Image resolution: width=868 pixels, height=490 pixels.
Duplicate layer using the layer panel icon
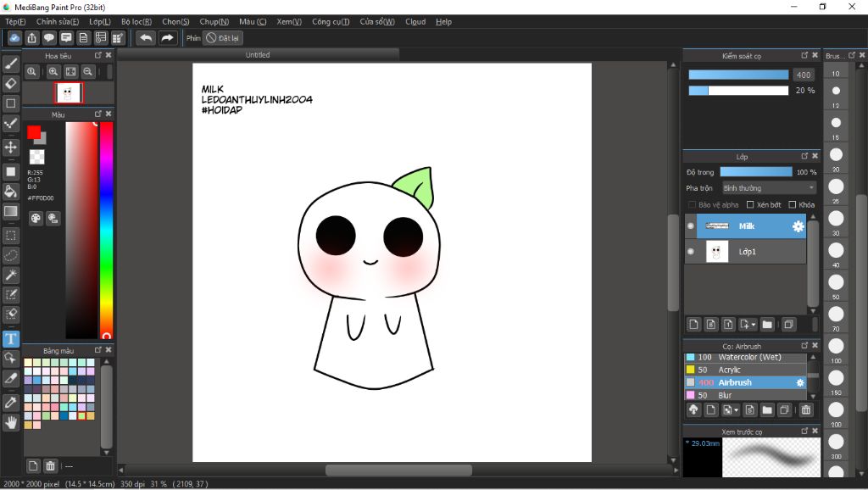point(789,325)
